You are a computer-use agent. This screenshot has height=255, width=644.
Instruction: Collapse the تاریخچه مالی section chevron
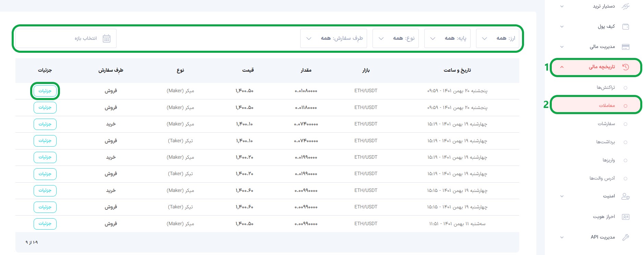(562, 67)
